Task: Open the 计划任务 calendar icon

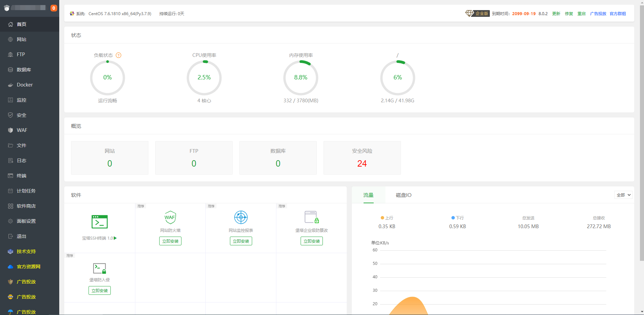Action: [x=10, y=191]
